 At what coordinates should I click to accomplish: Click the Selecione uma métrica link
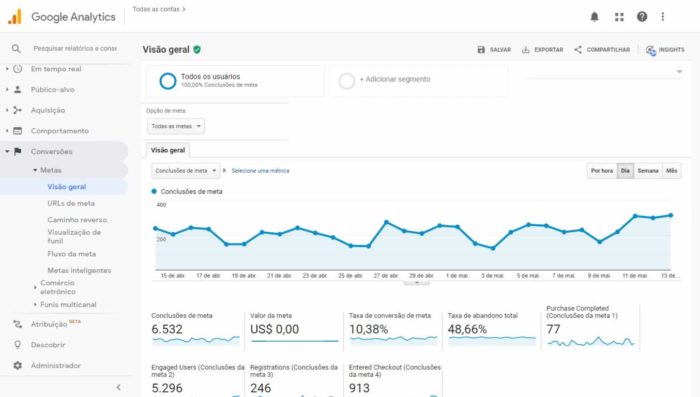point(260,171)
